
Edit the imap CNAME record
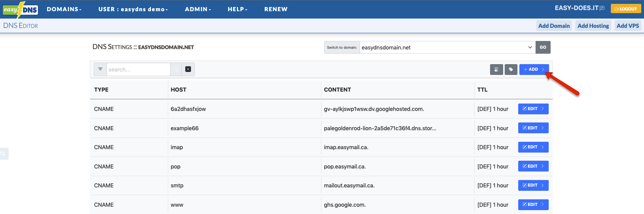tap(533, 147)
